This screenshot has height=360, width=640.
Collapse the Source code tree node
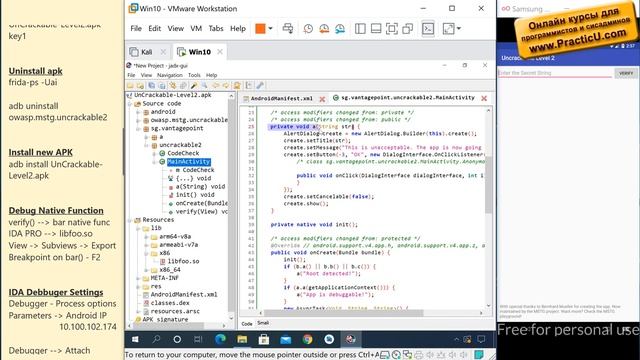(x=130, y=104)
